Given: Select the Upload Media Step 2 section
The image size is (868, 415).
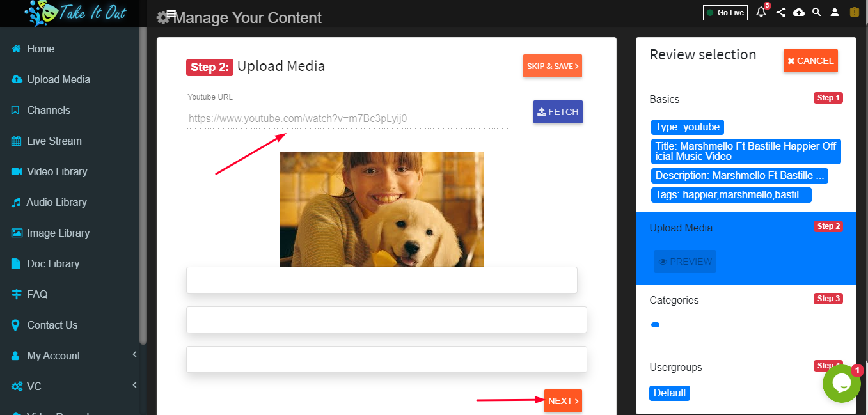Looking at the screenshot, I should [x=746, y=248].
